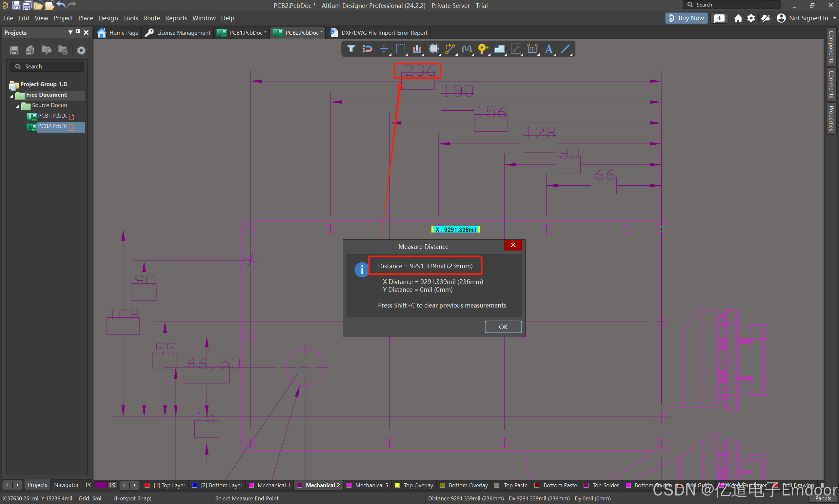Collapse the Source Documents tree folder
839x504 pixels.
18,106
